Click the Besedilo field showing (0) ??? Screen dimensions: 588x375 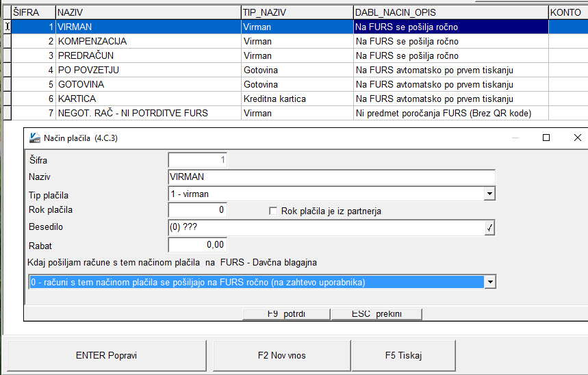tap(327, 228)
